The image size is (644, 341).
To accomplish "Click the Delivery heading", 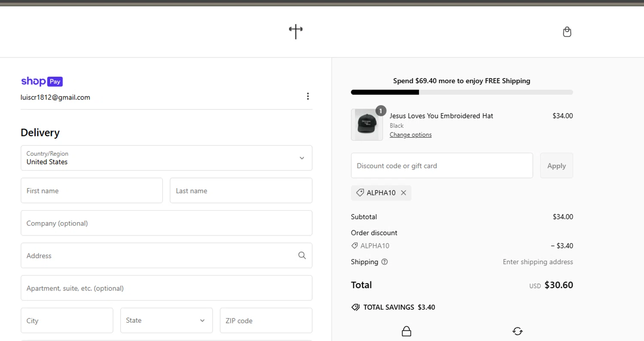I will (x=40, y=133).
